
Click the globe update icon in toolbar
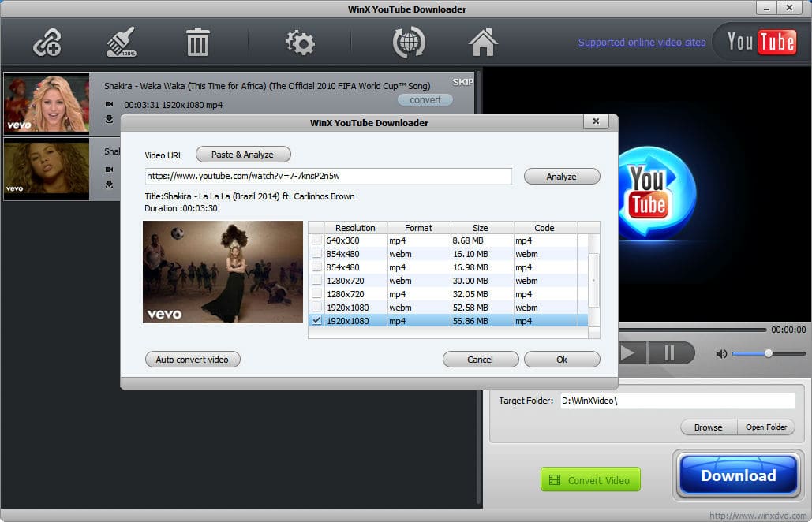coord(409,43)
